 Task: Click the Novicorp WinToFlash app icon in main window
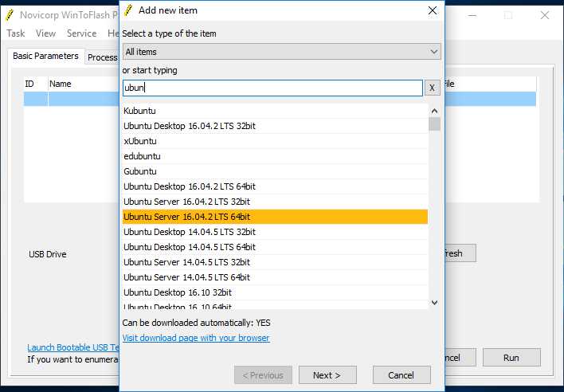point(10,15)
